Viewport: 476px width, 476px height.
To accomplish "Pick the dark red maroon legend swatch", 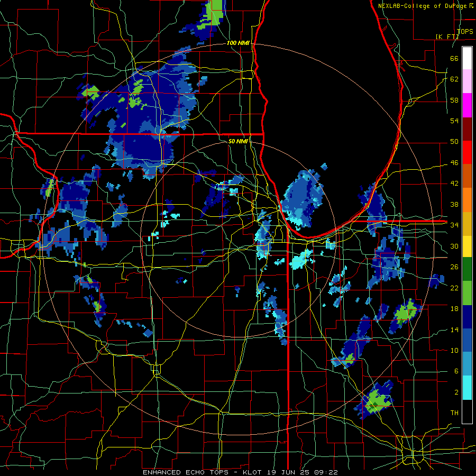I will [467, 129].
